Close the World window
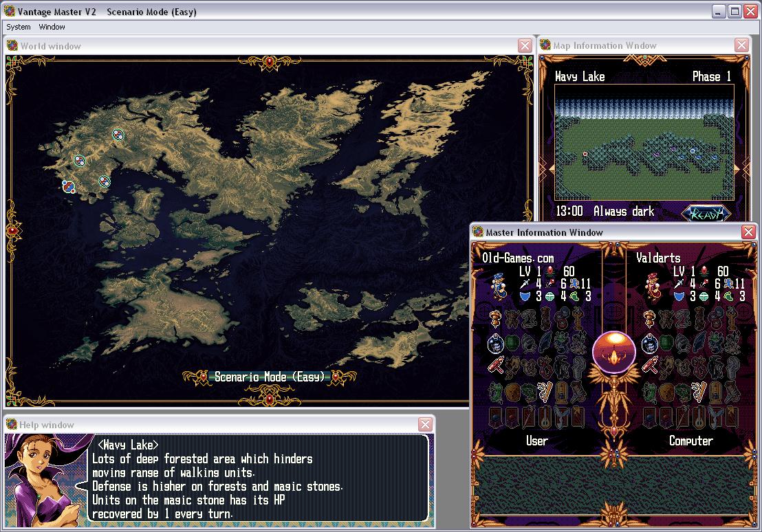This screenshot has width=762, height=532. [x=525, y=45]
